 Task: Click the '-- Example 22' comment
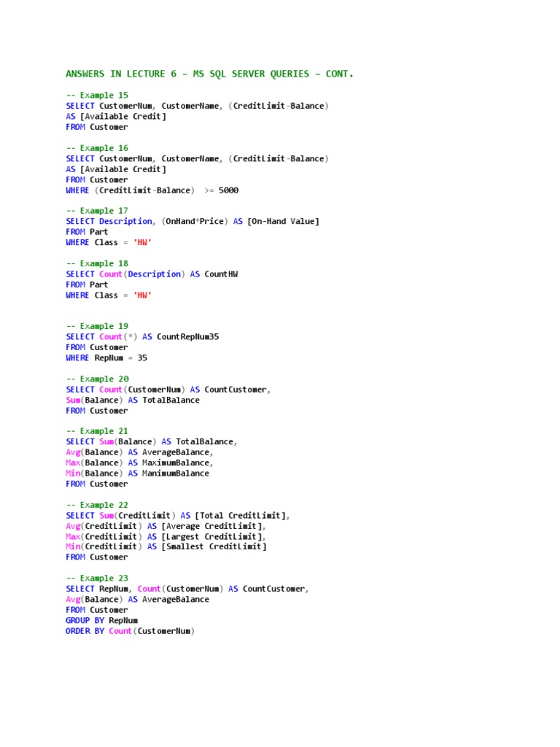97,505
